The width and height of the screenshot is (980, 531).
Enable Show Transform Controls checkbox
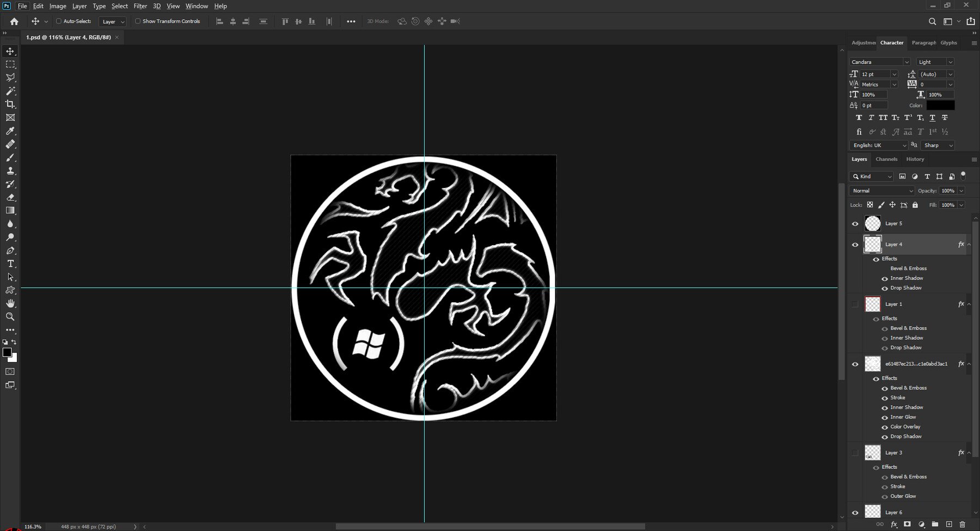click(138, 21)
